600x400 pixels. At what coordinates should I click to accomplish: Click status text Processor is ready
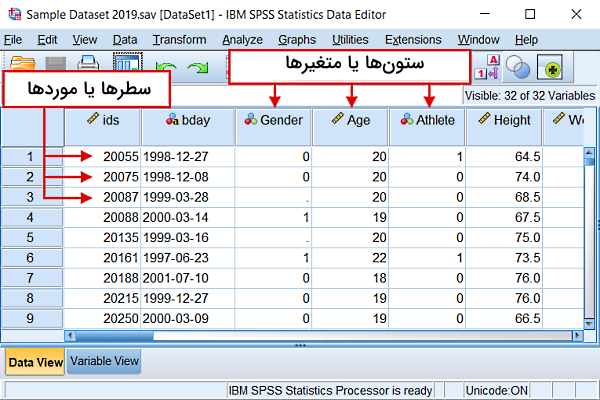331,390
